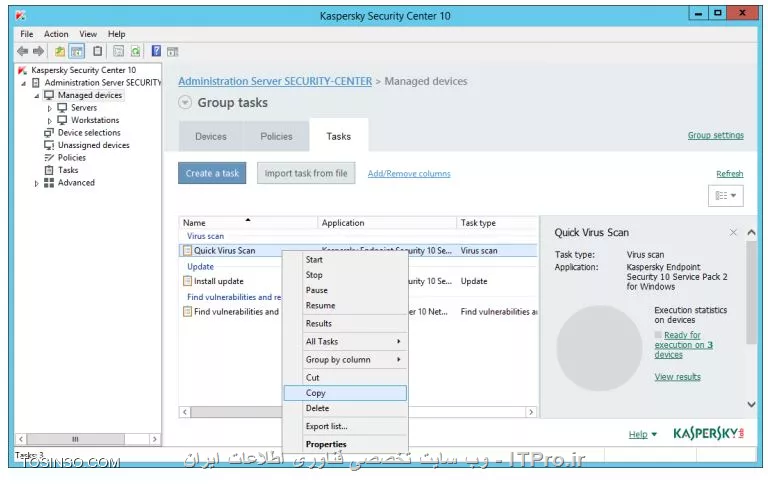Click the details panel scroll down arrow
This screenshot has height=484, width=768.
tap(751, 405)
